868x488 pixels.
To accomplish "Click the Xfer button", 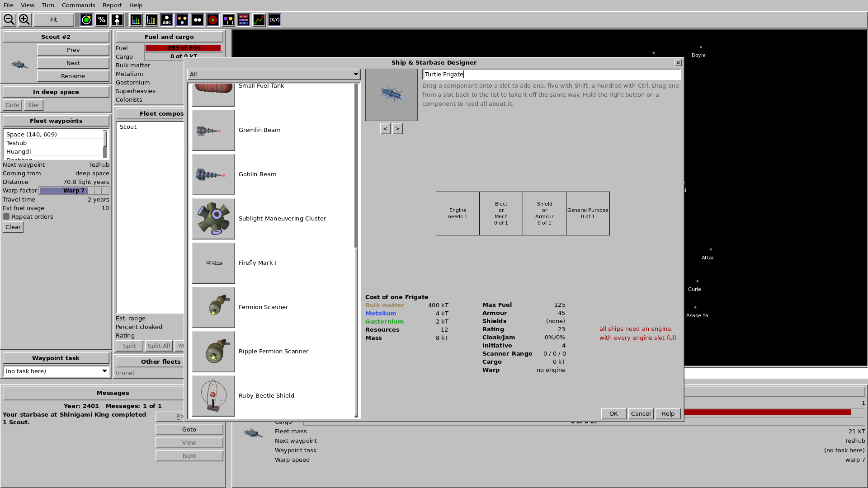I will tap(33, 105).
